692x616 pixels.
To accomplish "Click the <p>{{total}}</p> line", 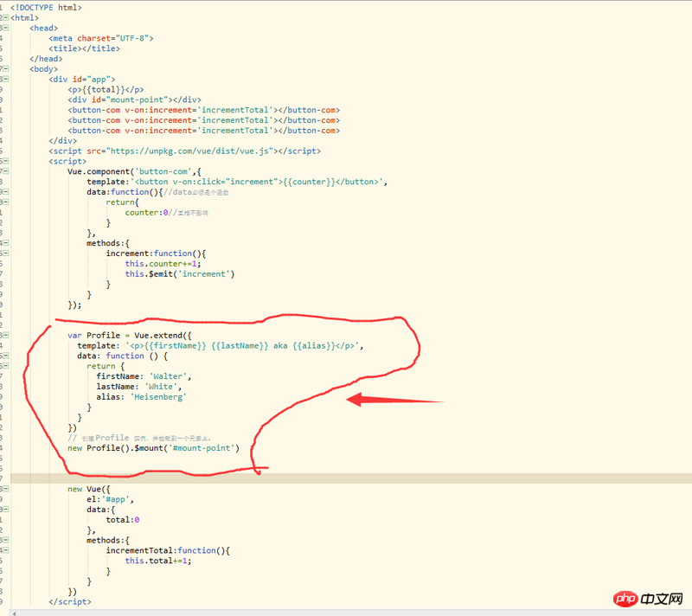I will click(106, 90).
